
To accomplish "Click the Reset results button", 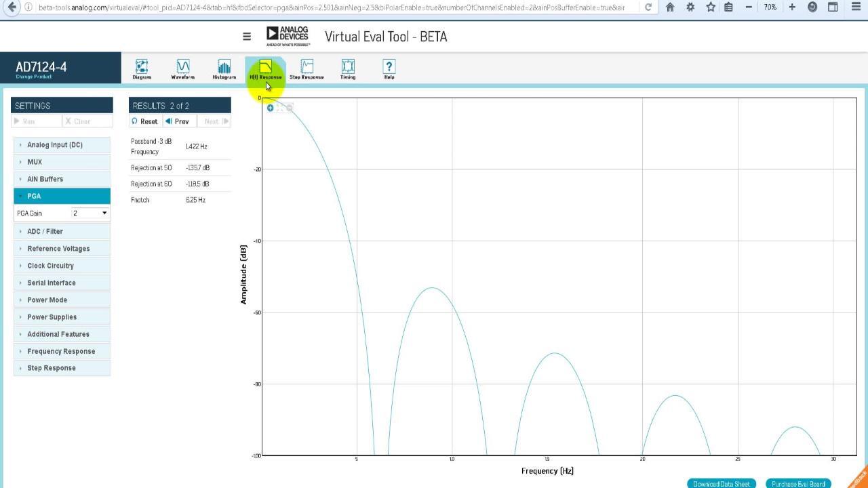I will pyautogui.click(x=145, y=121).
